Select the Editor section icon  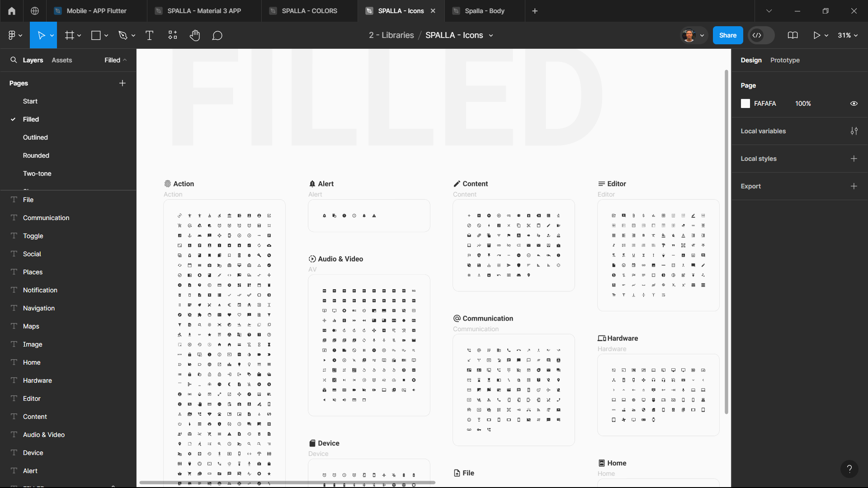pos(602,183)
